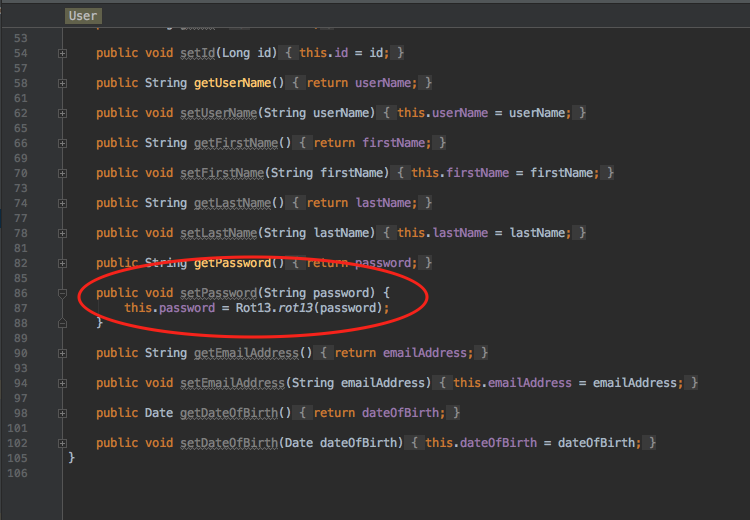Expand the setLastName gutter fold
Viewport: 750px width, 520px height.
[x=62, y=233]
